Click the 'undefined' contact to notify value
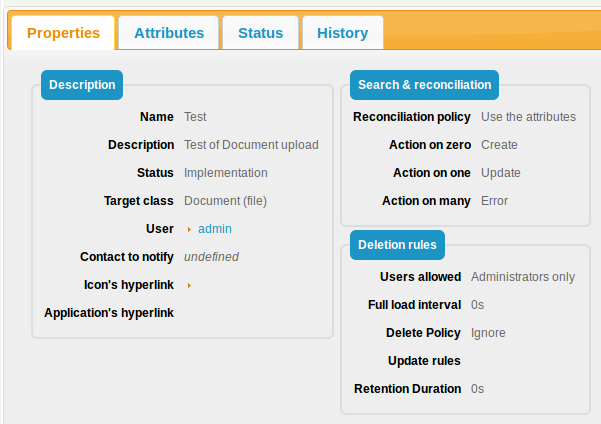Image resolution: width=601 pixels, height=424 pixels. coord(211,257)
